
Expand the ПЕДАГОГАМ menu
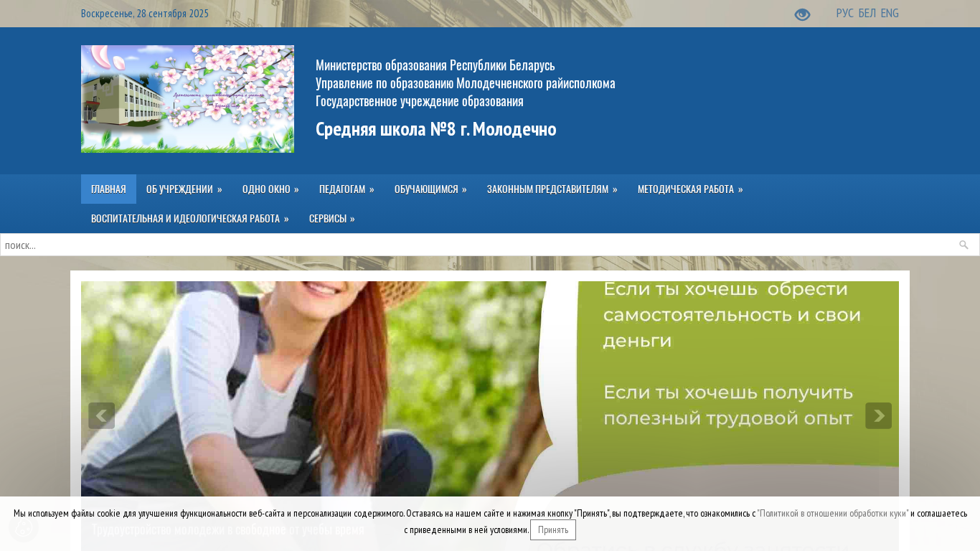click(347, 189)
